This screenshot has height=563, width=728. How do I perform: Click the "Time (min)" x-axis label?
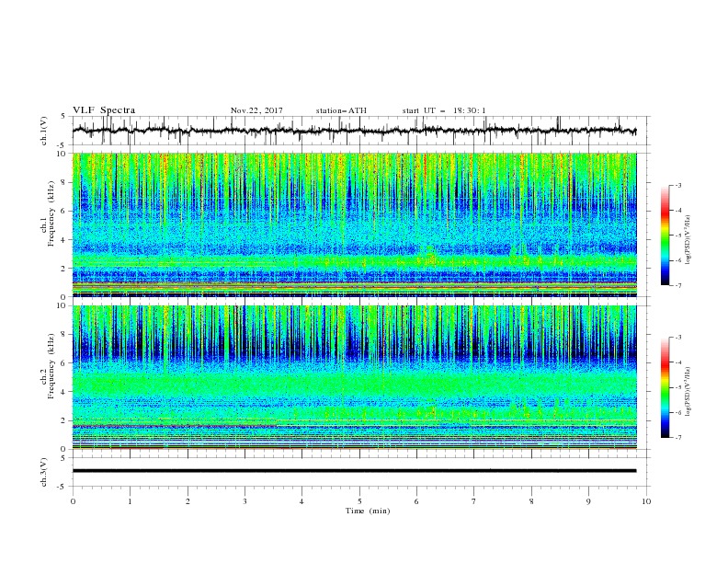[368, 511]
